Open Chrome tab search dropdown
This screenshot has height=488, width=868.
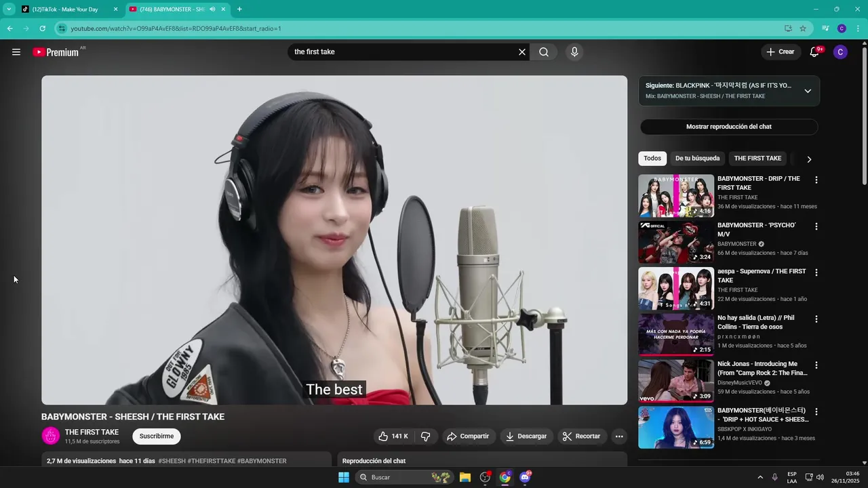[x=9, y=9]
